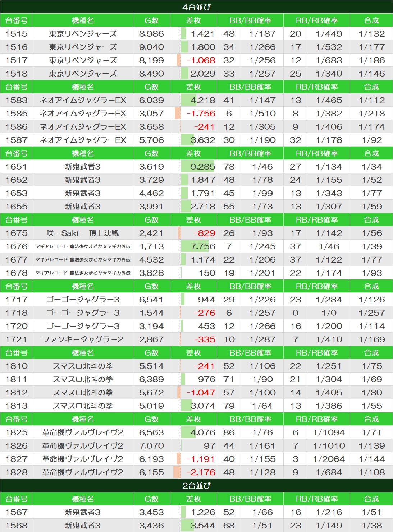
Task: Select the 差枚 value 2,029
Action: point(203,74)
